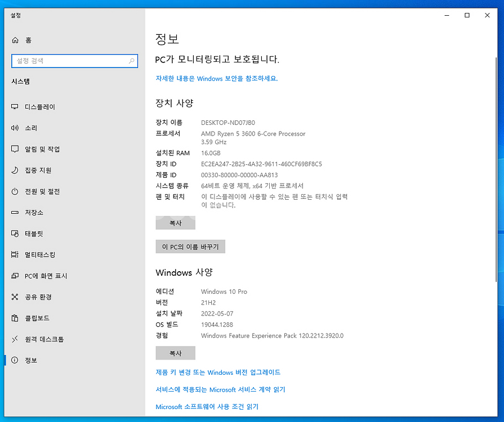Select the 정보 (About) sidebar entry
Screen dimensions: 504x422
pos(16,360)
